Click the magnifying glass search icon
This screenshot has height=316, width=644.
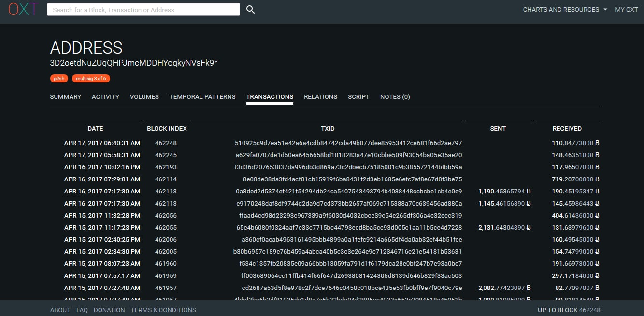(250, 10)
